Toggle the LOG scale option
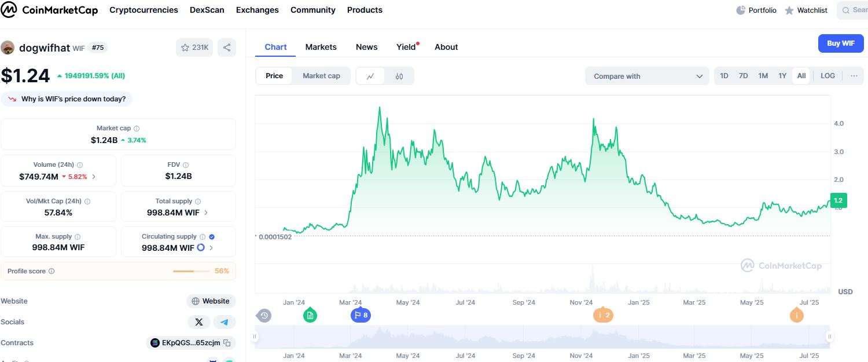The height and width of the screenshot is (362, 868). click(828, 76)
